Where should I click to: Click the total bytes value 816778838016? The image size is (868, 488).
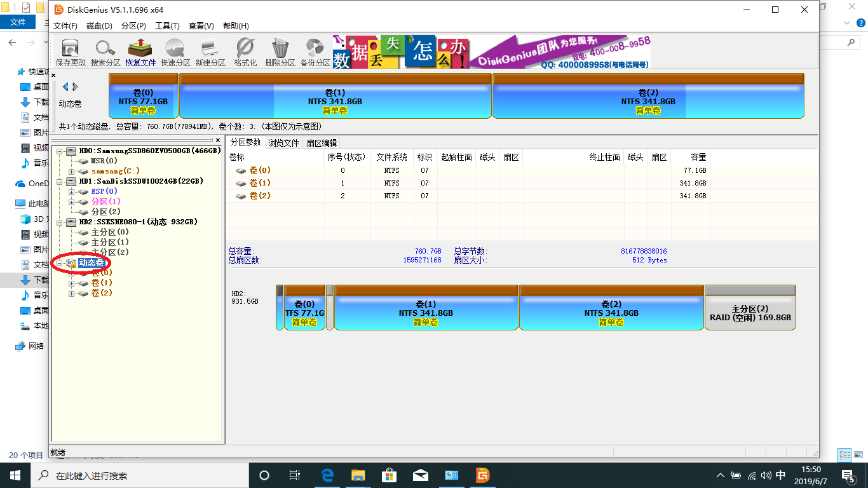click(x=644, y=252)
